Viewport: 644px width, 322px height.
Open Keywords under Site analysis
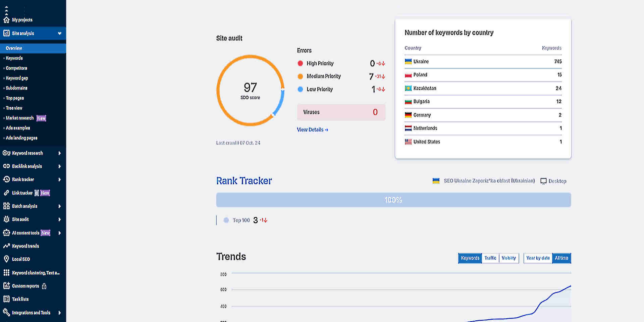tap(14, 58)
